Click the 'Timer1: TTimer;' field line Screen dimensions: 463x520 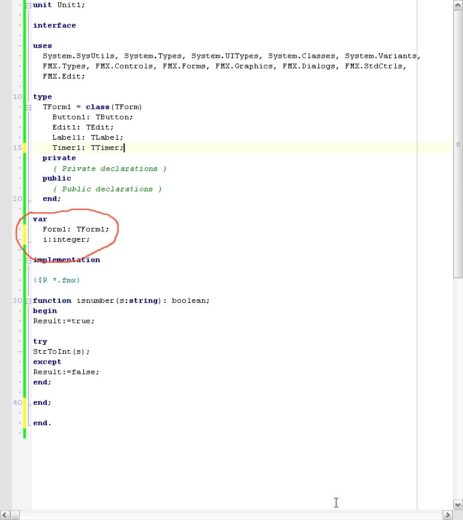[88, 148]
